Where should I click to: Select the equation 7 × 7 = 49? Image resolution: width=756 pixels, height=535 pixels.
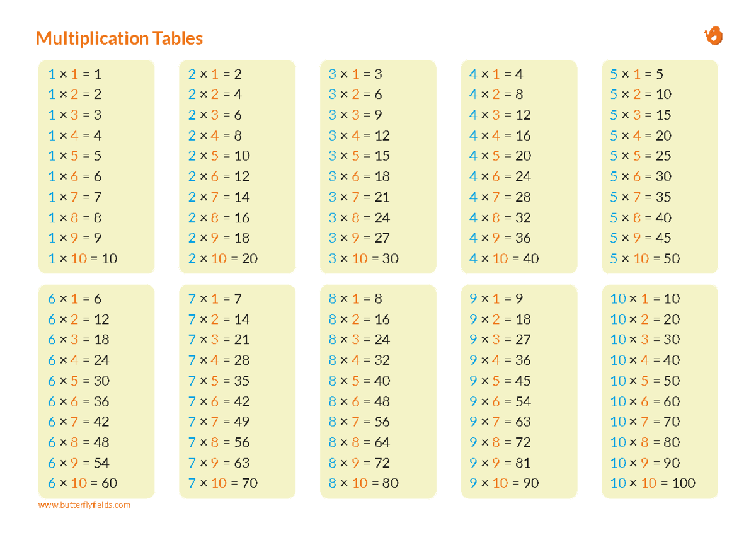pos(219,422)
